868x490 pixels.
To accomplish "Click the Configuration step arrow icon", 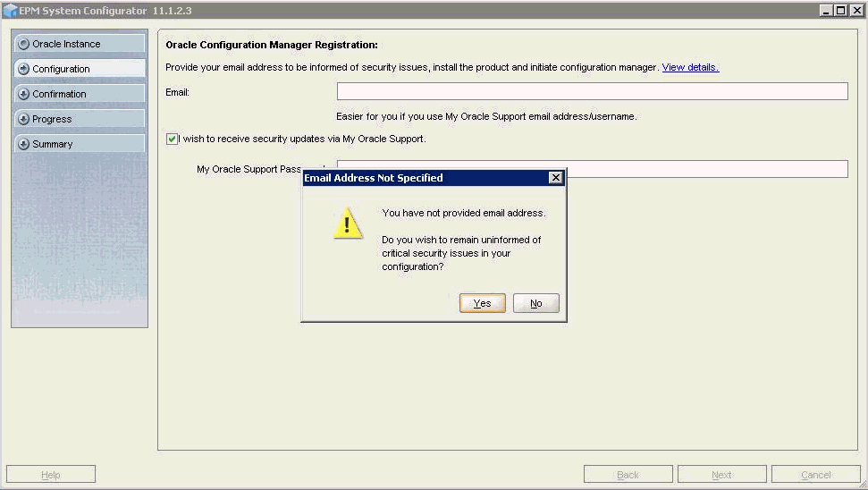I will [x=24, y=69].
